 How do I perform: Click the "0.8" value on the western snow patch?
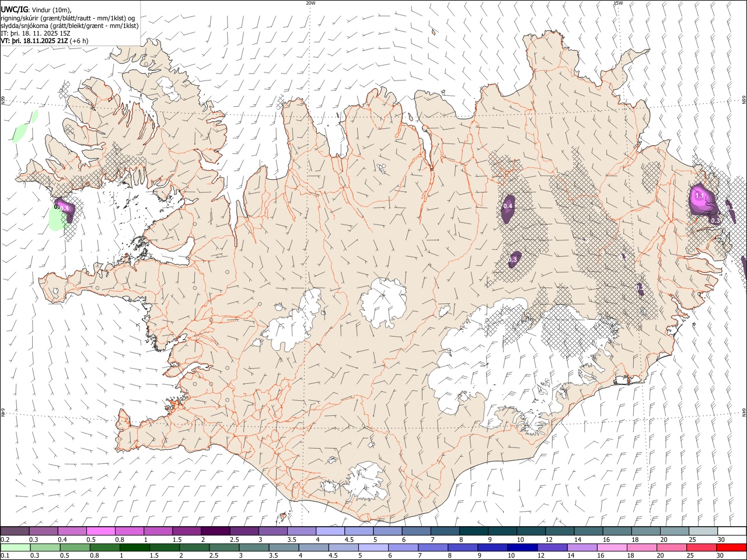click(x=65, y=208)
